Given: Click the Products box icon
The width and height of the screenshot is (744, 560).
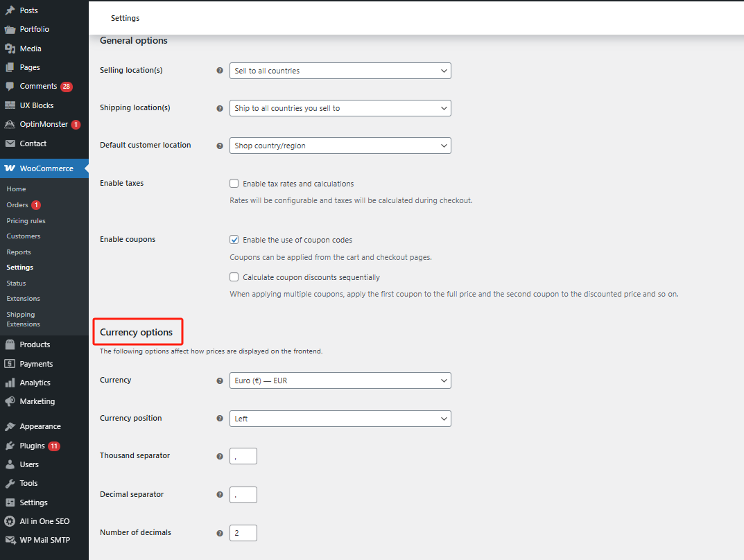Looking at the screenshot, I should [x=10, y=344].
